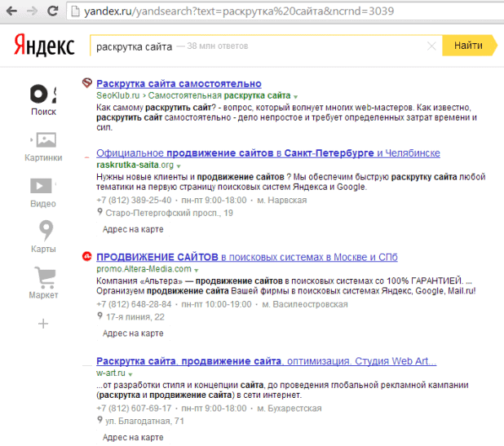Open the Студия Web Art result link
Viewport: 504px width, 446px height.
point(266,361)
